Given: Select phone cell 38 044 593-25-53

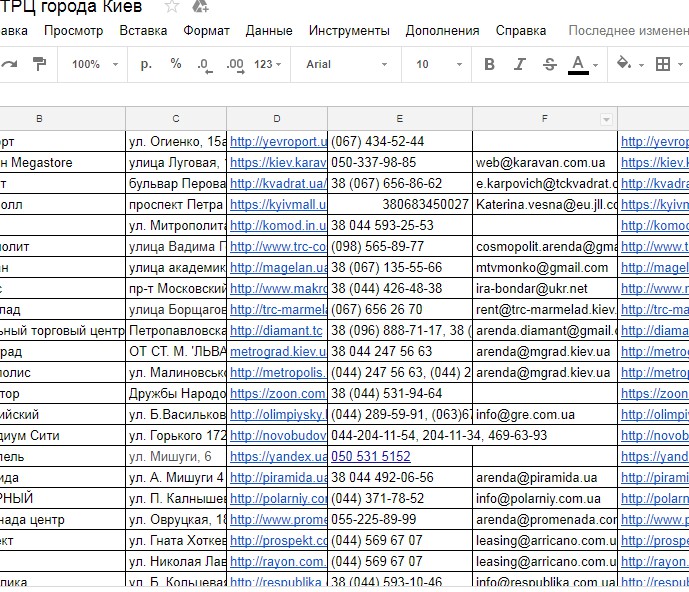Looking at the screenshot, I should point(400,225).
